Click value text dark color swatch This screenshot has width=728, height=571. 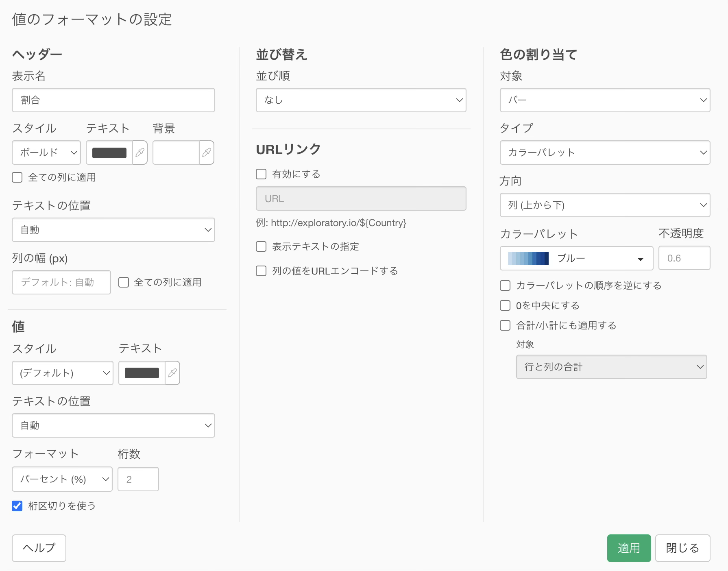(x=142, y=373)
